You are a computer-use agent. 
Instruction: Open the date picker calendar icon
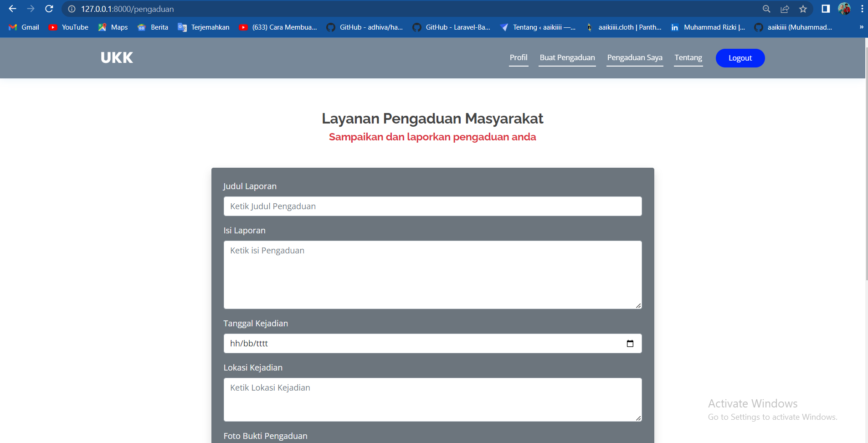click(x=630, y=344)
